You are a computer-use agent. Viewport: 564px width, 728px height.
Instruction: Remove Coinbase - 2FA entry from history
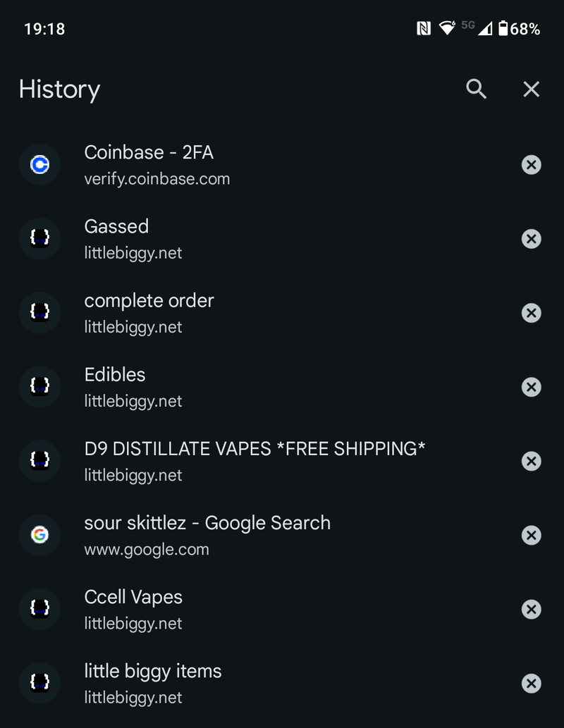point(531,165)
